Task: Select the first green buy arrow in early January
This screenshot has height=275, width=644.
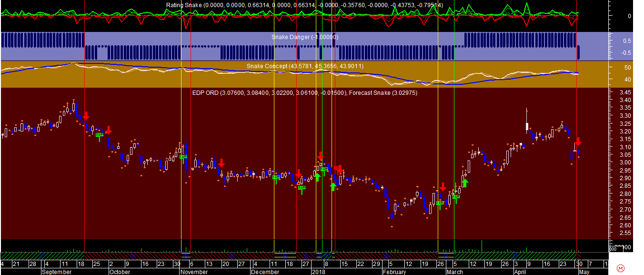Action: [x=317, y=177]
